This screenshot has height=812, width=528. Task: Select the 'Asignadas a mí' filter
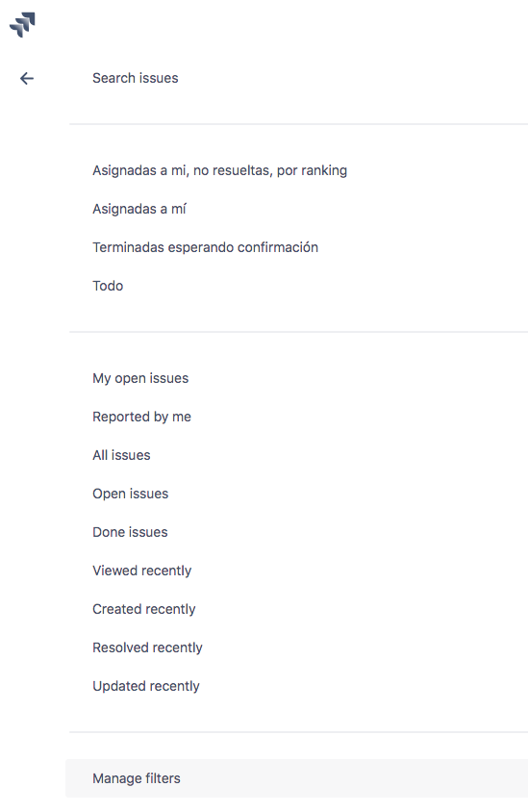138,209
